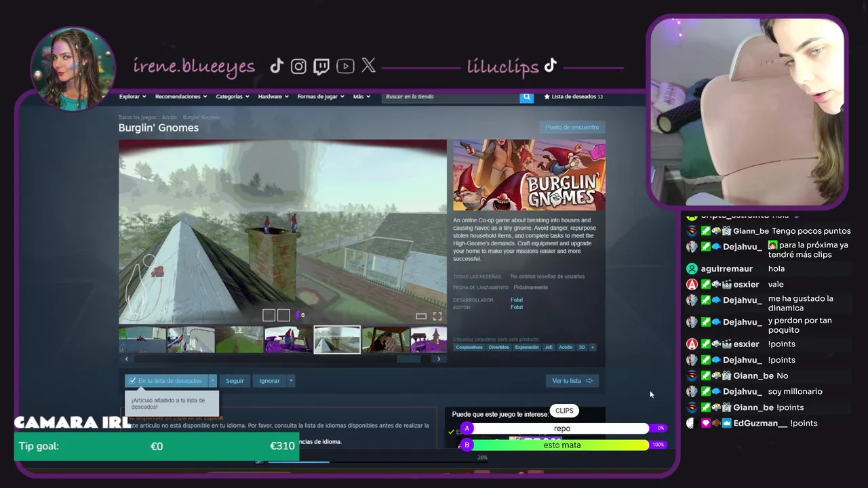Open the Fobri editor link

tap(517, 307)
